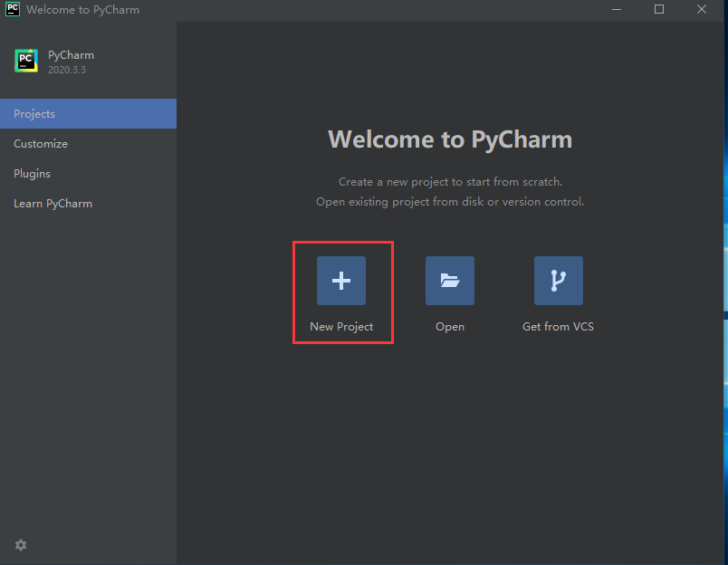Switch to the Customize tab

tap(88, 143)
